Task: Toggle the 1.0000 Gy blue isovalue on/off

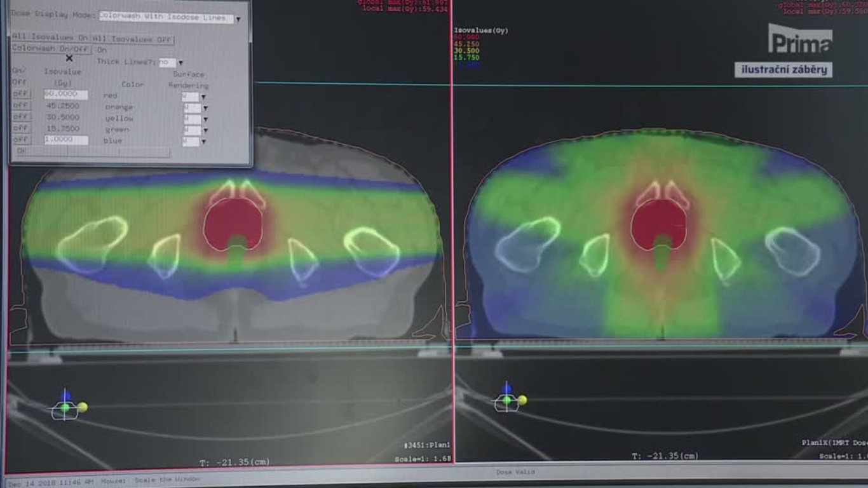Action: tap(20, 140)
